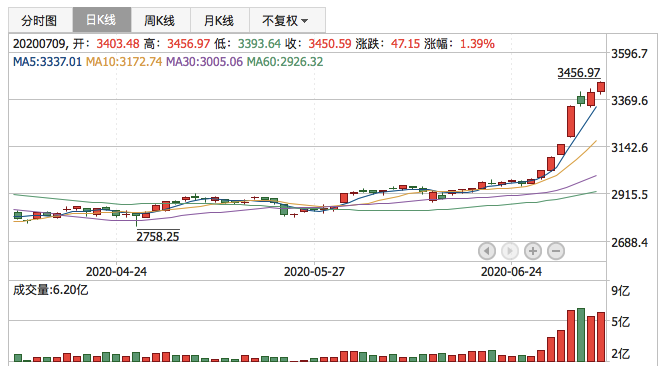Click the 20200709 date in header
This screenshot has height=375, width=663.
pyautogui.click(x=39, y=44)
